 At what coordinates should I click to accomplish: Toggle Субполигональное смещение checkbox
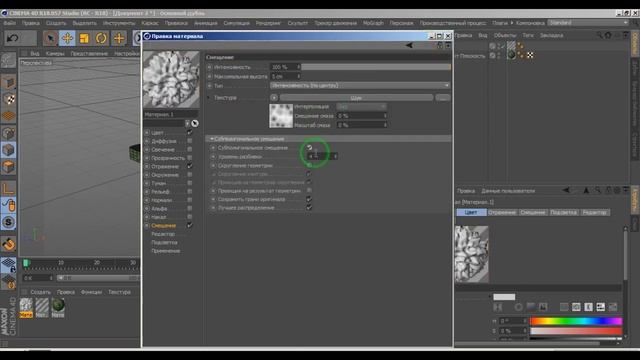pyautogui.click(x=309, y=148)
